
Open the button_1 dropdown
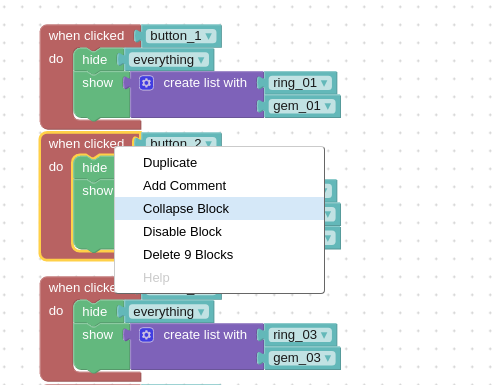point(181,36)
